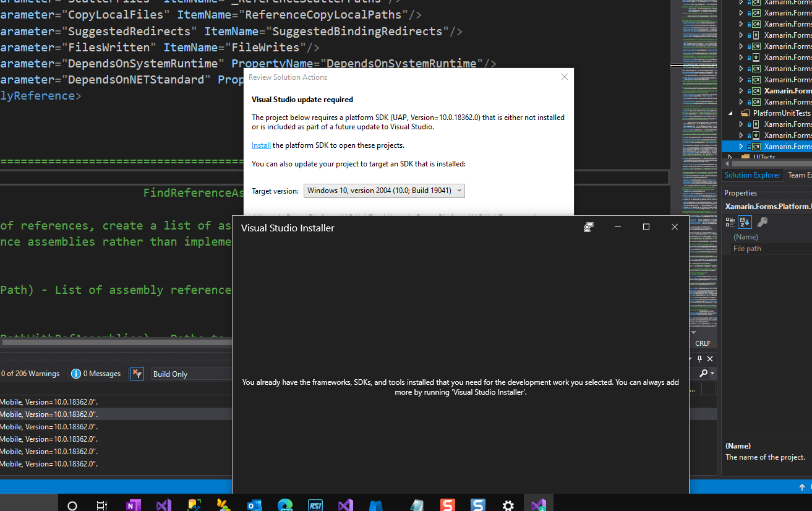Image resolution: width=812 pixels, height=511 pixels.
Task: Close the Visual Studio Installer window
Action: 675,227
